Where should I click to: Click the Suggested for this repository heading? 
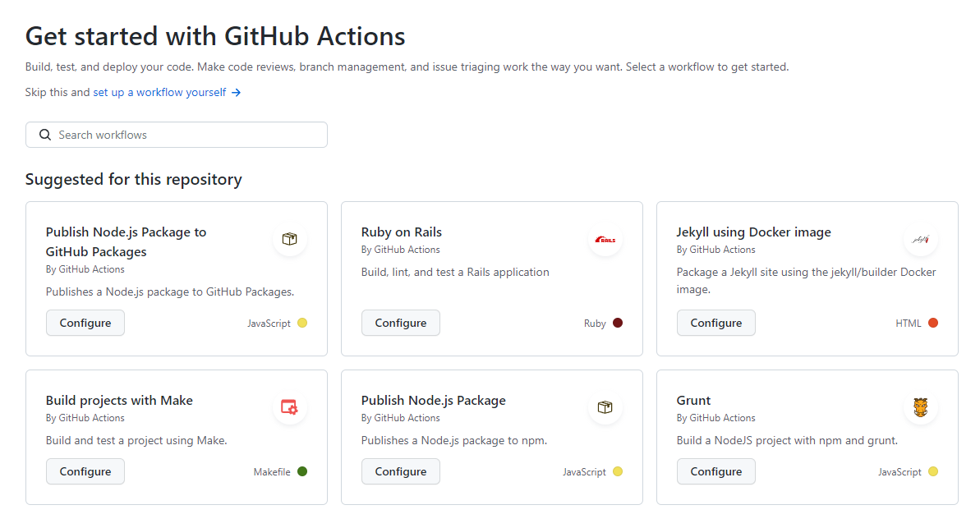[x=133, y=179]
